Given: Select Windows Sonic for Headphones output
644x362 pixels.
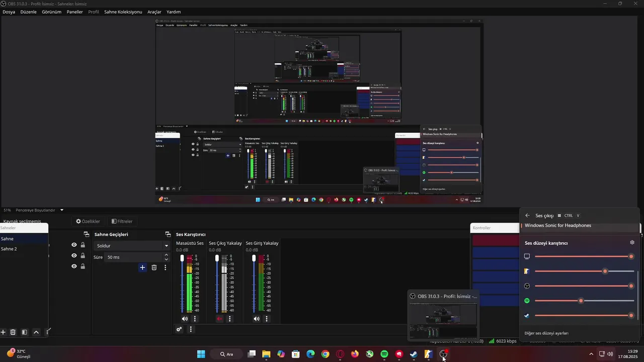Looking at the screenshot, I should (x=580, y=226).
